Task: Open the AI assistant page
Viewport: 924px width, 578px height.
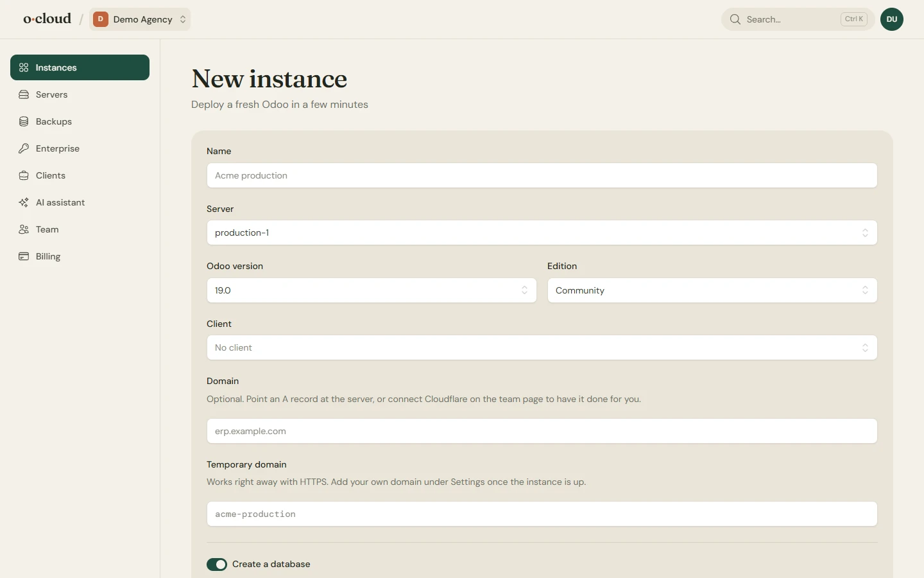Action: coord(80,202)
